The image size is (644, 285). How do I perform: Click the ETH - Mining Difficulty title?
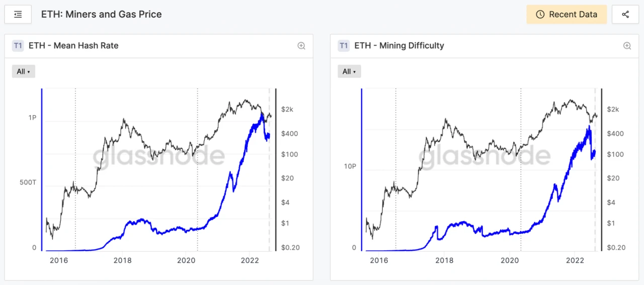pos(399,46)
